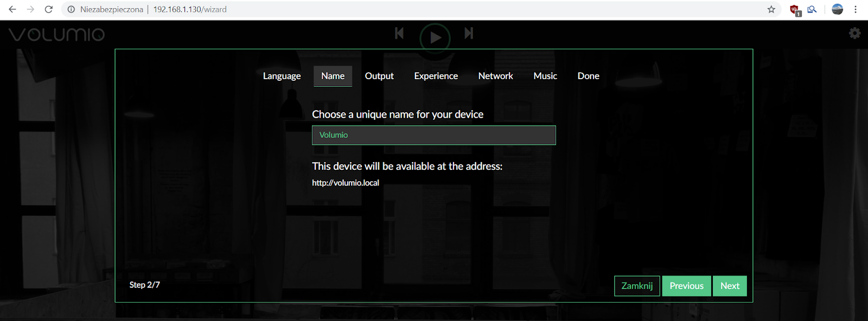Open site security info icon

pos(71,9)
